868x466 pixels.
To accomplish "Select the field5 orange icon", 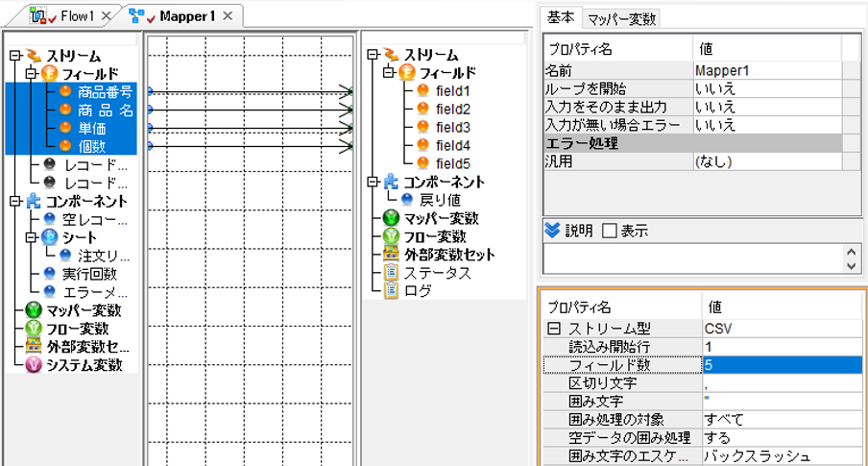I will point(422,163).
